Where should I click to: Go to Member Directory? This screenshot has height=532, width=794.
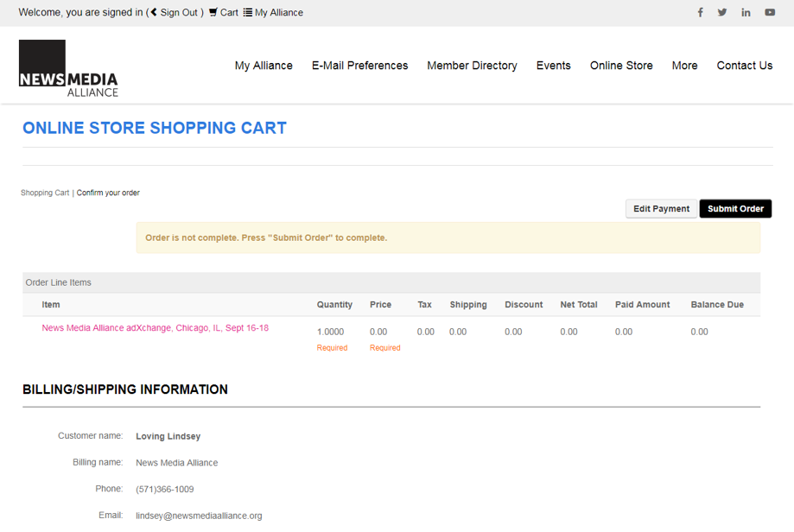point(472,66)
